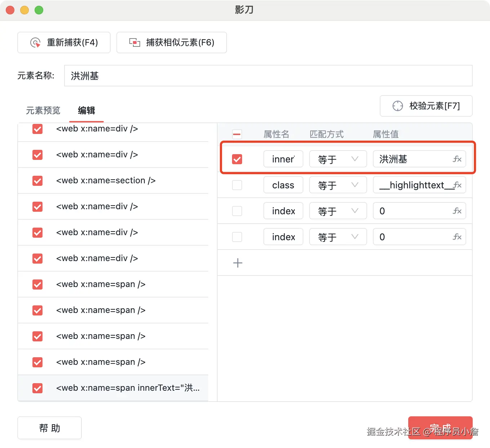Screen dimensions: 490x448
Task: Click the 匹配方式 column header
Action: 327,134
